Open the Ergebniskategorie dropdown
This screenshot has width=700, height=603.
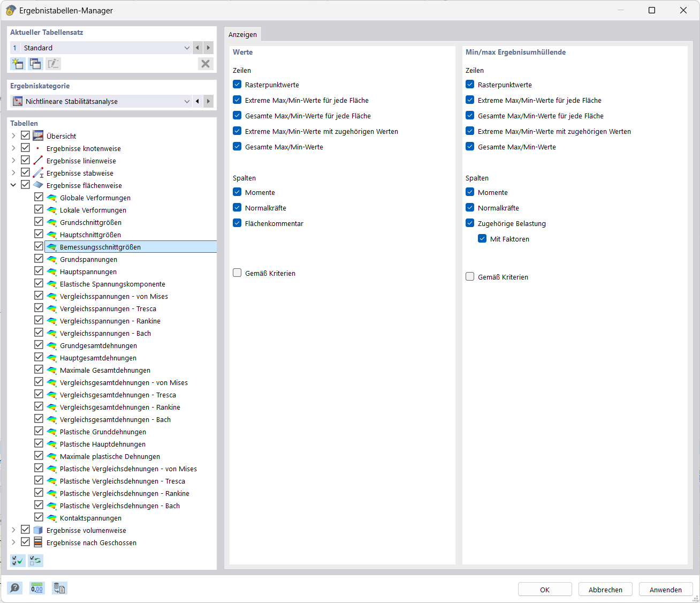point(187,101)
